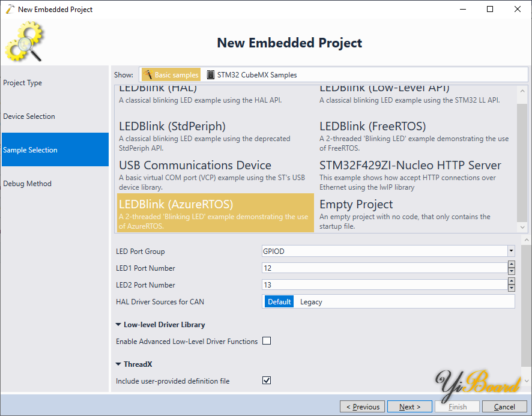The width and height of the screenshot is (532, 416).
Task: Go to the Project Type step
Action: 55,83
